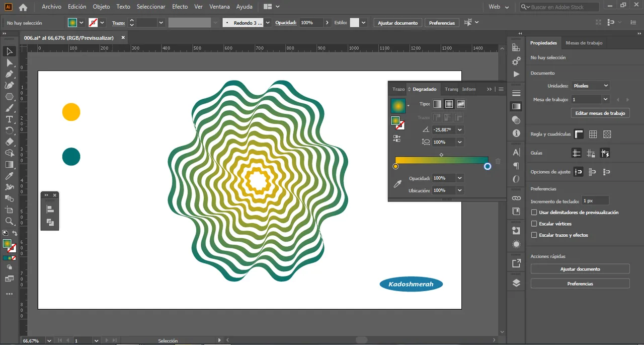The width and height of the screenshot is (644, 345).
Task: Open the Paragraph panel icon in dock
Action: pos(516,166)
